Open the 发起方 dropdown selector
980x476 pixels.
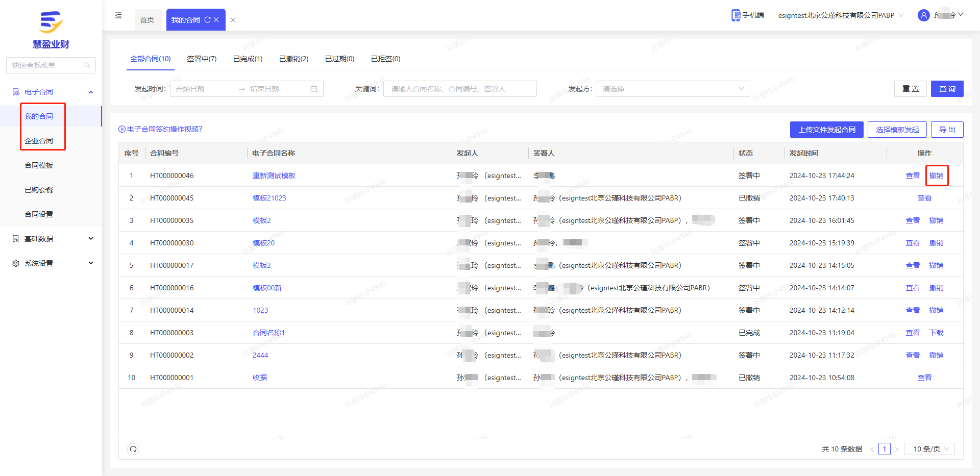(x=673, y=89)
